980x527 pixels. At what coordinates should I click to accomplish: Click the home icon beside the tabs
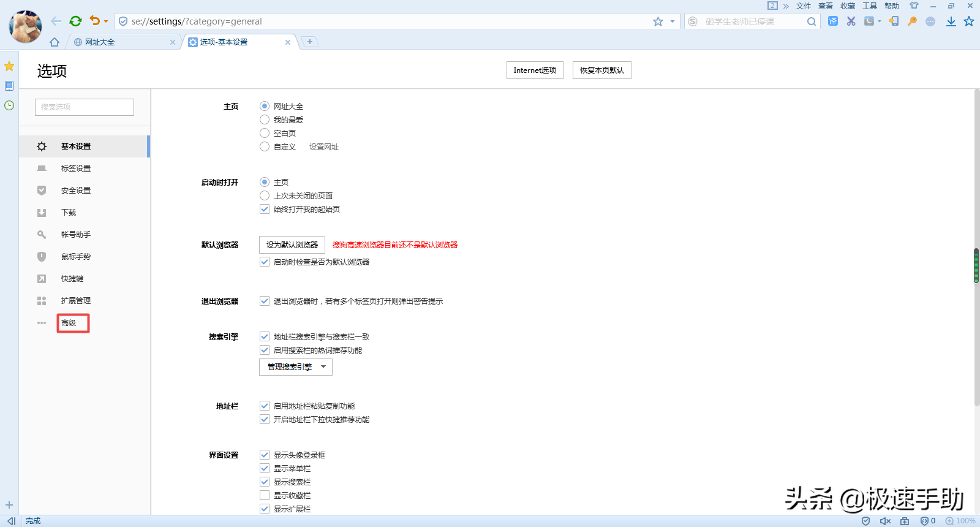pos(55,42)
